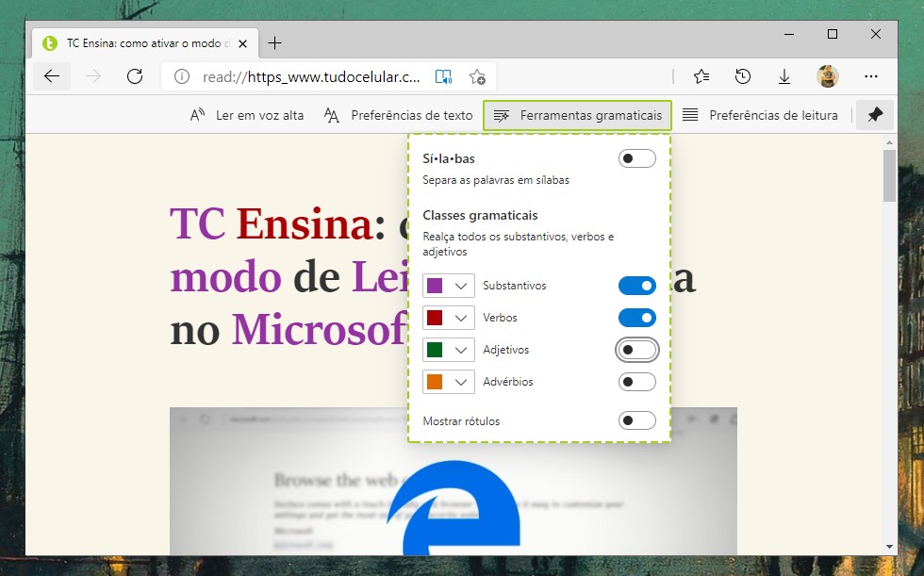Click the scrollbar down arrow

coord(889,547)
